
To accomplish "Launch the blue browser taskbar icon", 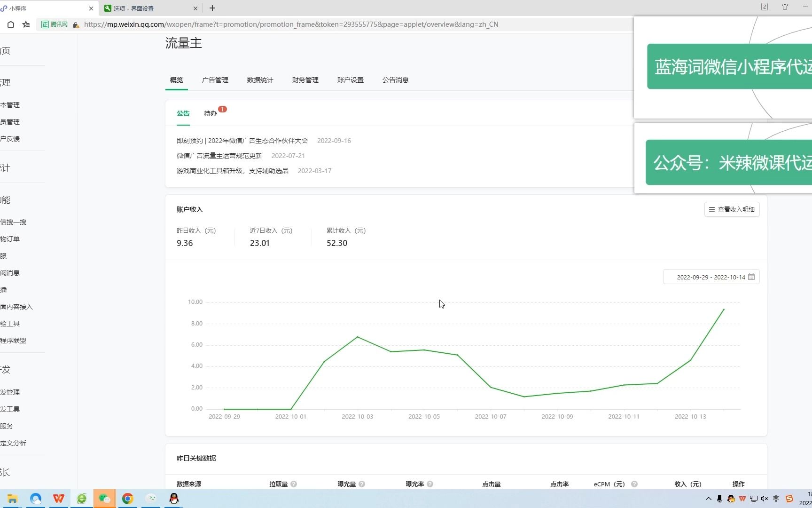I will click(x=36, y=499).
